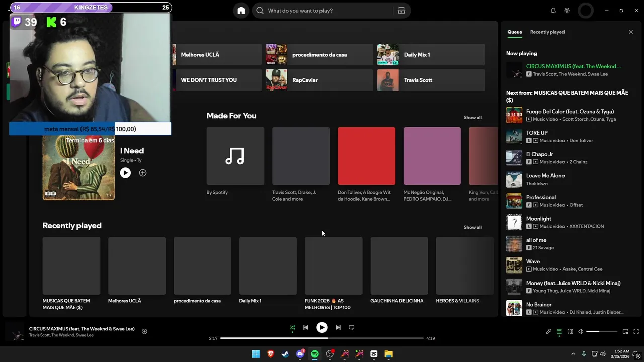Open Discord from taskbar
Image resolution: width=644 pixels, height=362 pixels.
pyautogui.click(x=300, y=354)
